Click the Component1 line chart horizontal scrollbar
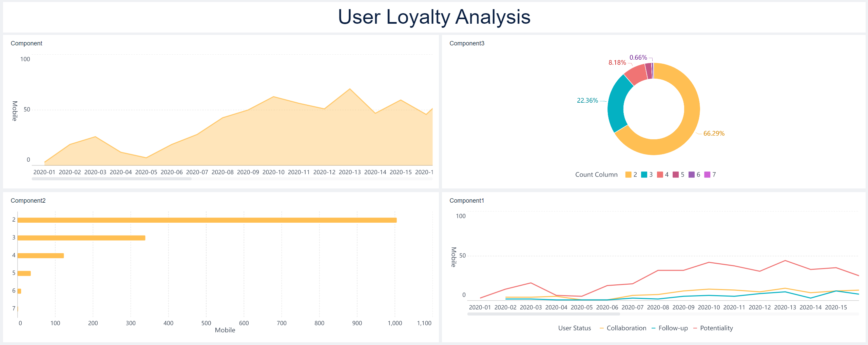Viewport: 868px width, 345px height. (543, 314)
